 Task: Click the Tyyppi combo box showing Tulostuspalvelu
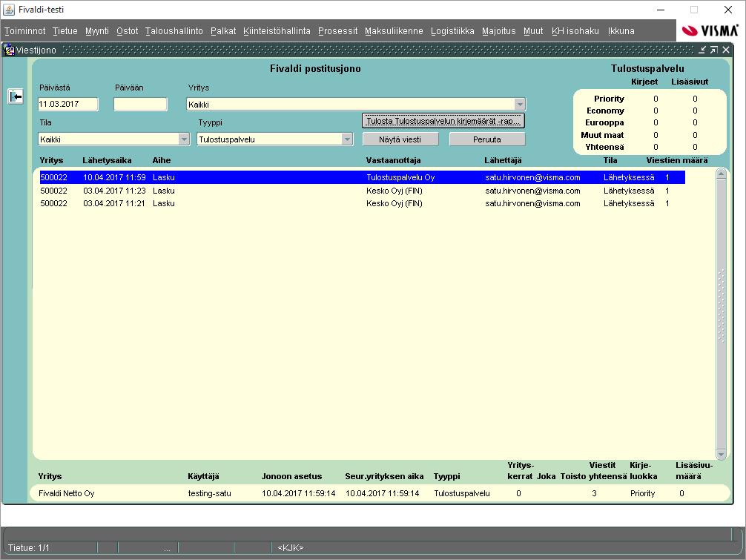pos(274,139)
